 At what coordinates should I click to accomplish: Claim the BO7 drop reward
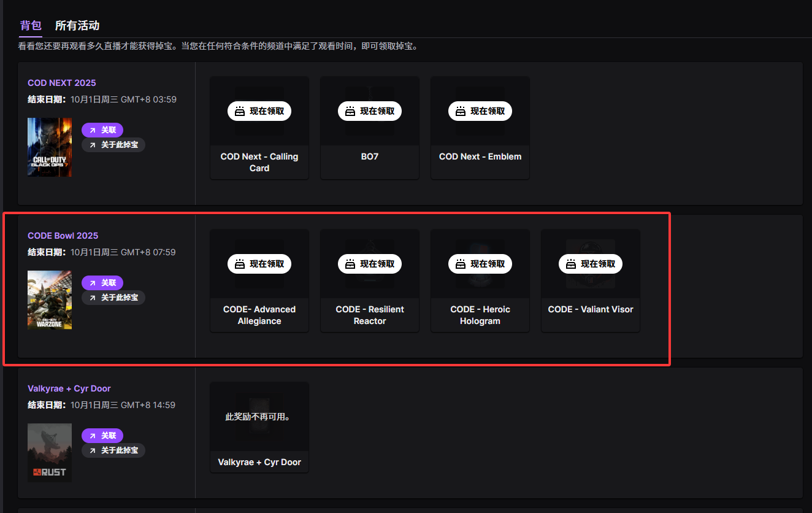point(370,111)
